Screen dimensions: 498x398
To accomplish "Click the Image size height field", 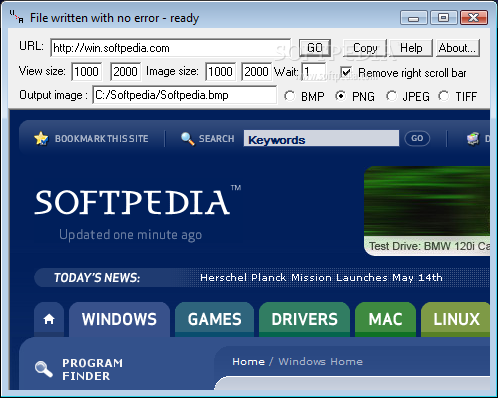I will click(256, 72).
